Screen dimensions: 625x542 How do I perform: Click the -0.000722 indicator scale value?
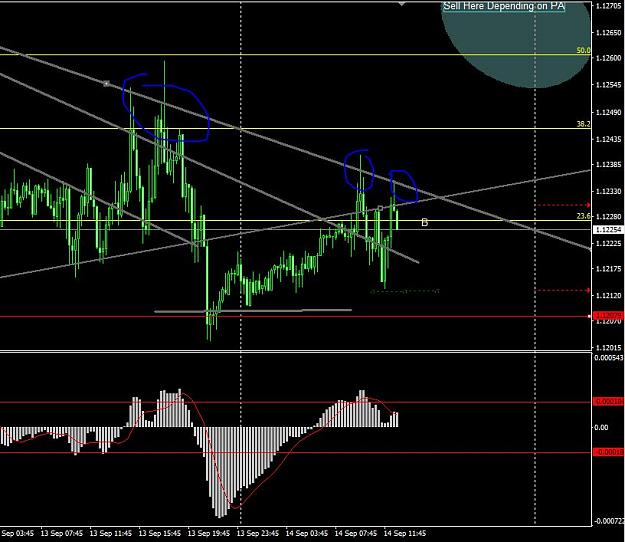609,521
